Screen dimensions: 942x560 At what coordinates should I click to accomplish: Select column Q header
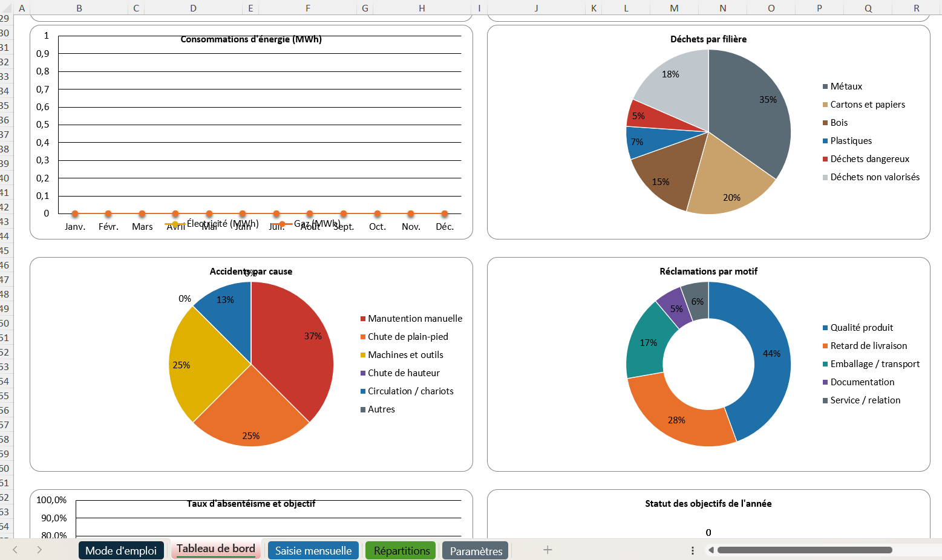(868, 8)
